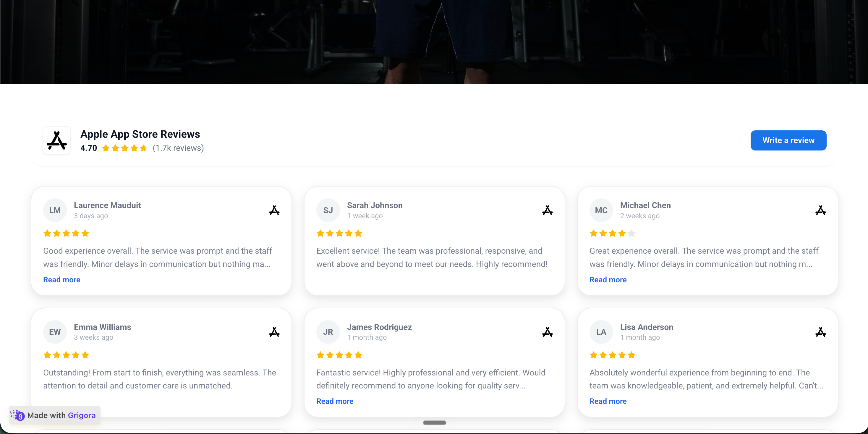Click the JR avatar of James Rodriguez
This screenshot has width=868, height=434.
[328, 332]
